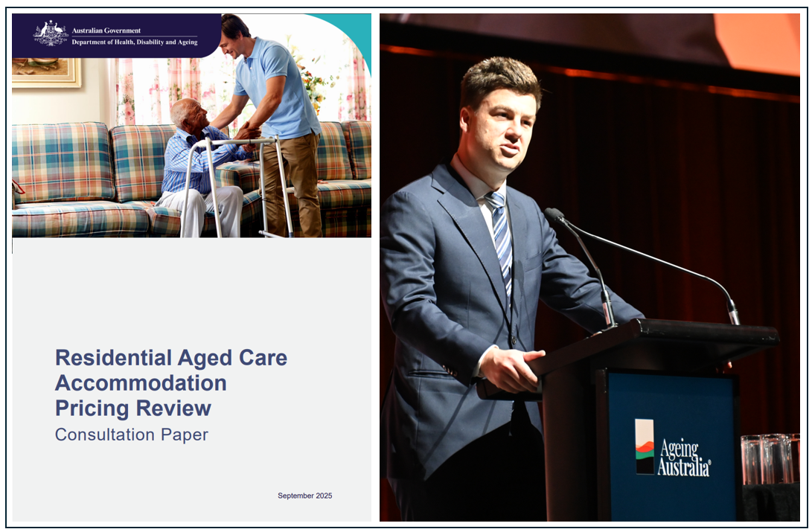812x532 pixels.
Task: Select the Ageing Australia logo on the podium
Action: tap(670, 446)
